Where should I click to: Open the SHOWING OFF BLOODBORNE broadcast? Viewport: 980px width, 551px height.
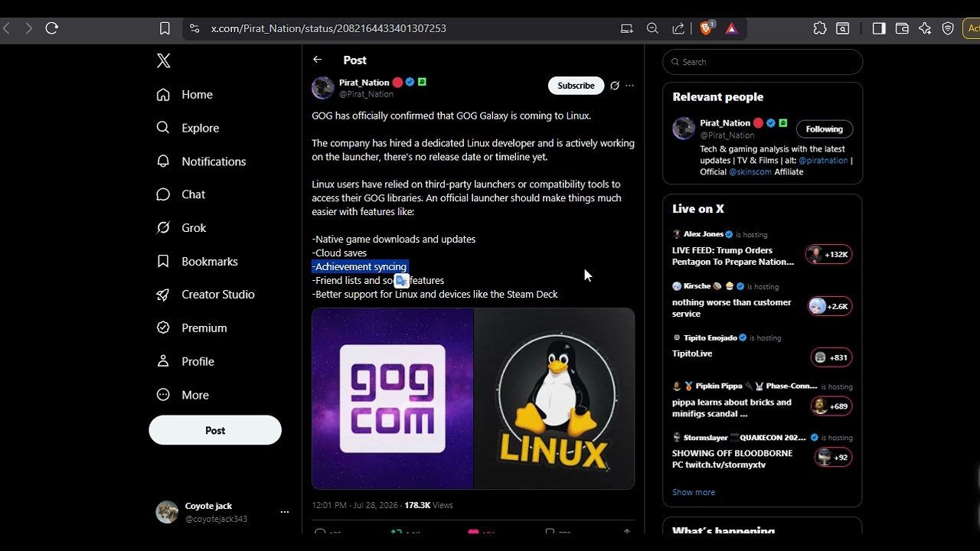tap(732, 459)
